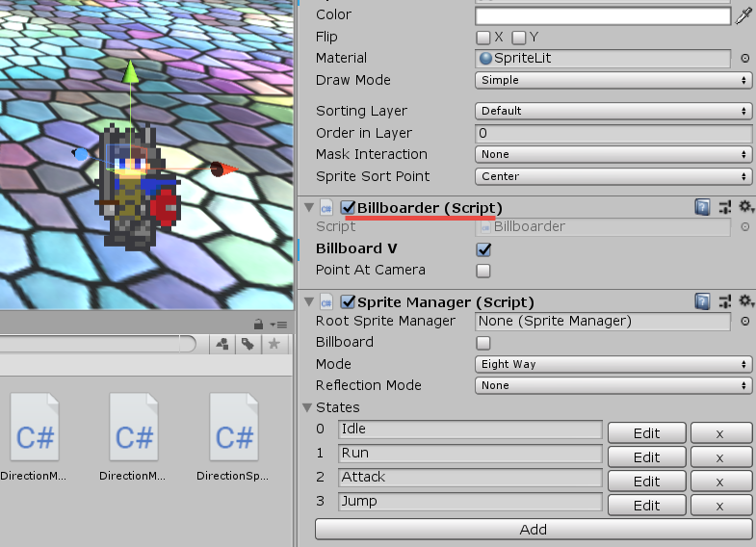Collapse the Billboarder component foldout

coord(309,208)
